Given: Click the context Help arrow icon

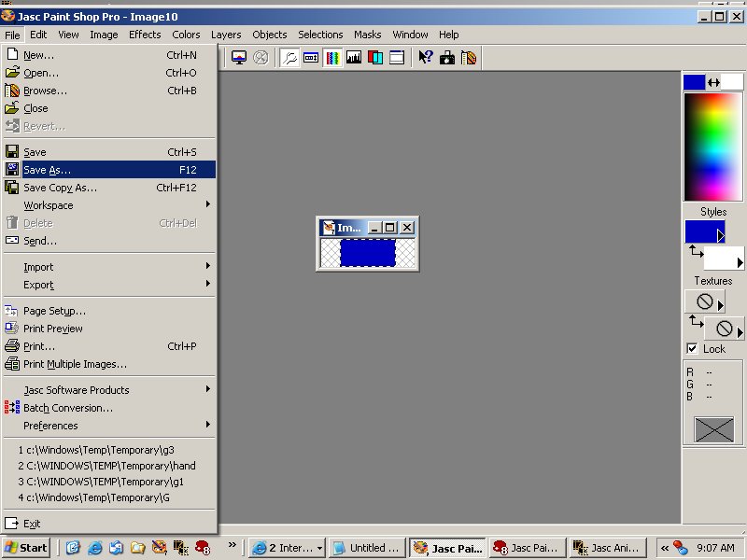Looking at the screenshot, I should pyautogui.click(x=426, y=58).
